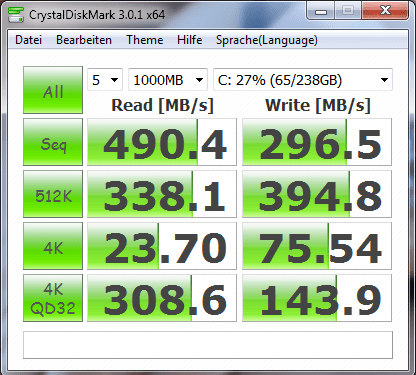The width and height of the screenshot is (416, 375).
Task: Open the Sprache(Language) menu
Action: [x=266, y=40]
